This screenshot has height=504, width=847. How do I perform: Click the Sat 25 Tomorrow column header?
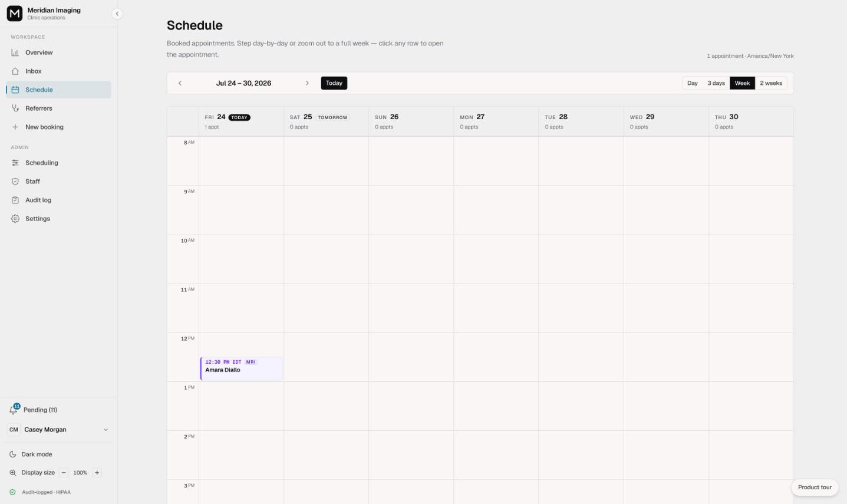coord(327,121)
